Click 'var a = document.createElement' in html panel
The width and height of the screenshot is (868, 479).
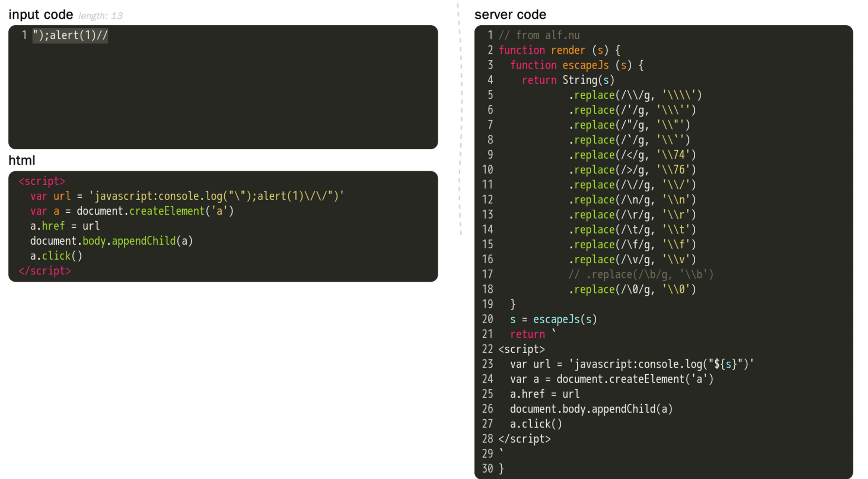132,211
